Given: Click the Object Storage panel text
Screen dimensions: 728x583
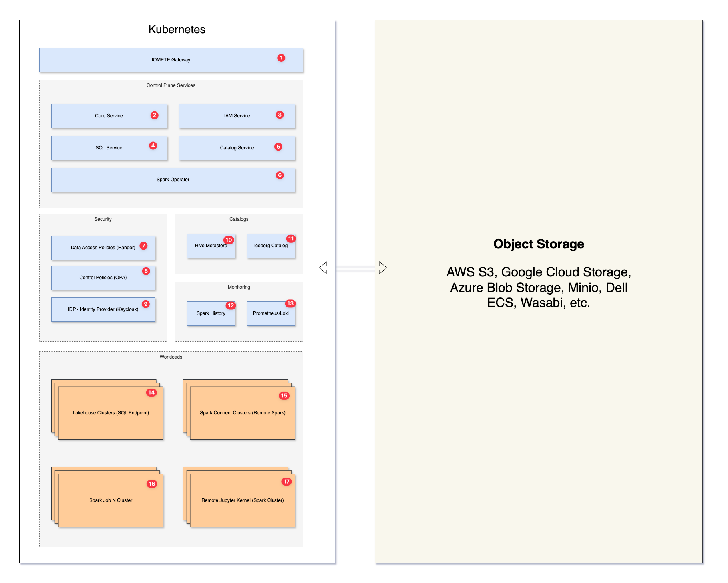Looking at the screenshot, I should [539, 244].
